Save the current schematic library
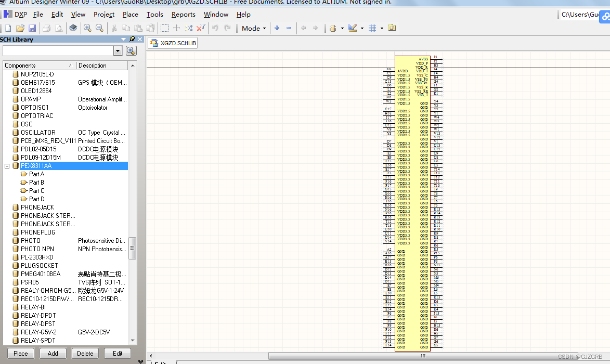 pos(32,28)
